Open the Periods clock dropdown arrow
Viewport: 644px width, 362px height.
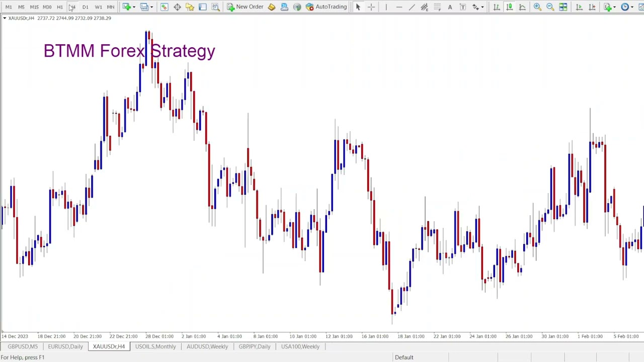pos(632,7)
